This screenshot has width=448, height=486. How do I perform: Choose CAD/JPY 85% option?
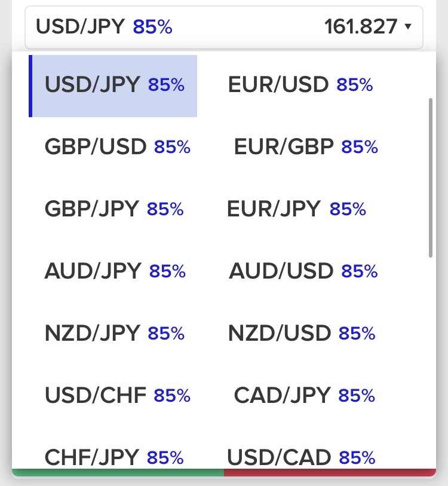304,395
